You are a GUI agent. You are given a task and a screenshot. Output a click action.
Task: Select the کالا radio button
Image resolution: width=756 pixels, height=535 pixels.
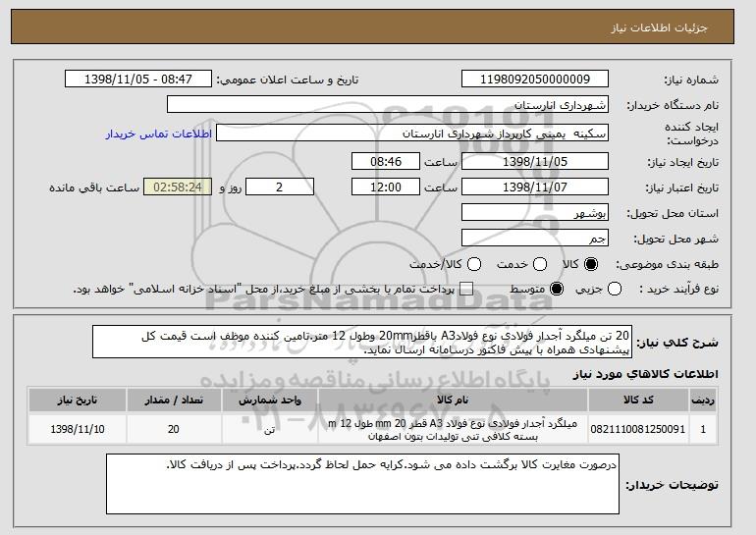point(591,264)
